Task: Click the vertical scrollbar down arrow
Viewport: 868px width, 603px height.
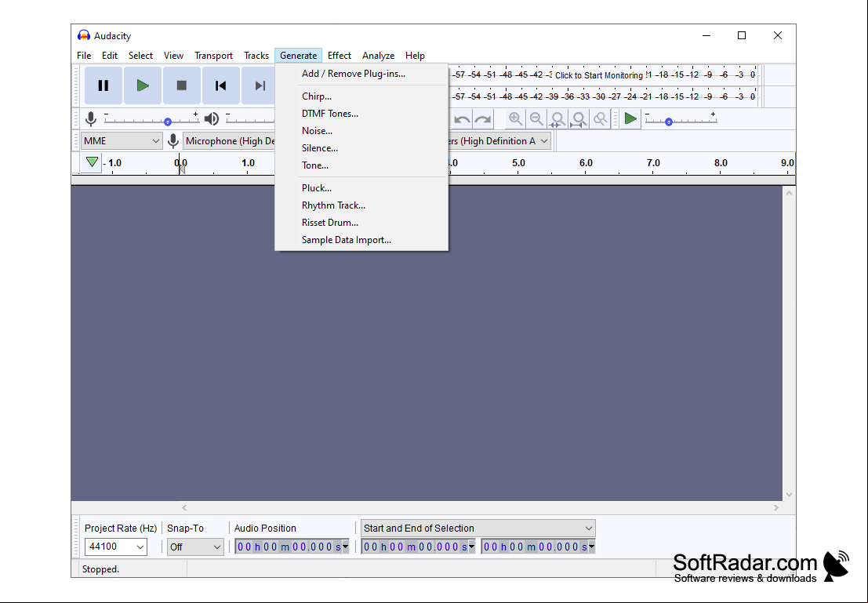Action: click(x=790, y=495)
